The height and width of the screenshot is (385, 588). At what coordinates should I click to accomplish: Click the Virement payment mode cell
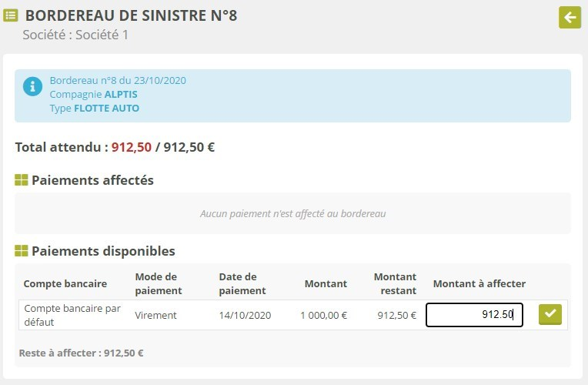(155, 315)
